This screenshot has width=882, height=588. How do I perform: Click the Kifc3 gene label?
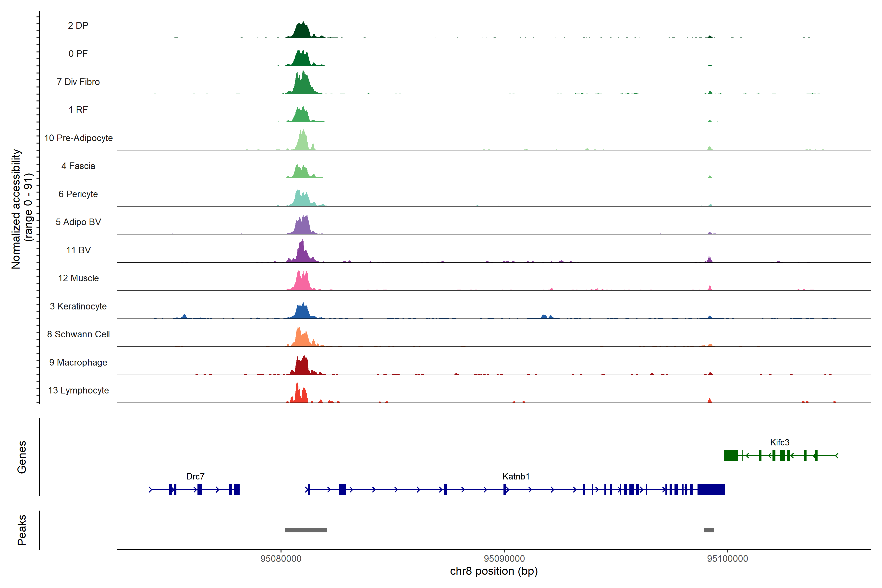[x=780, y=442]
